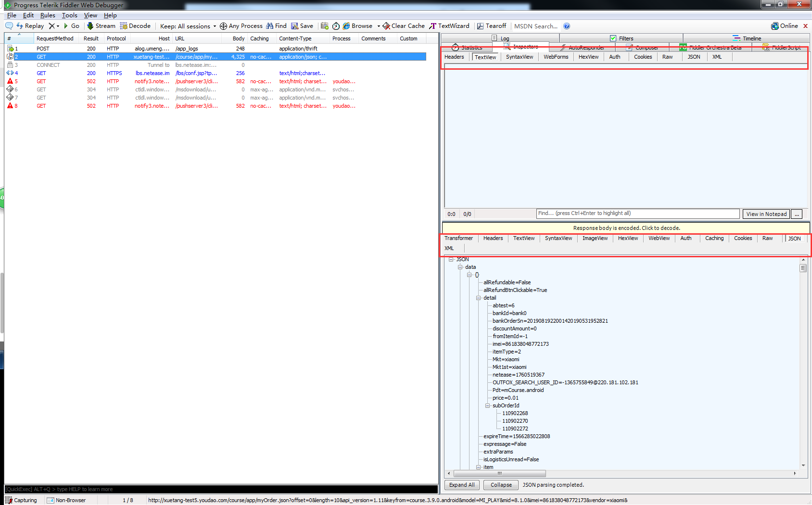The image size is (812, 505).
Task: Click the Collapse button
Action: tap(501, 485)
